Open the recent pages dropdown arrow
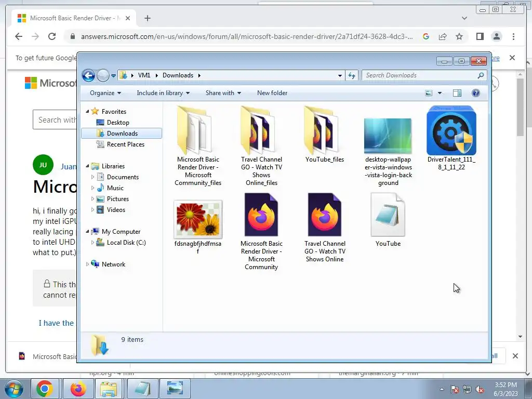Viewport: 532px width, 399px height. (x=113, y=76)
